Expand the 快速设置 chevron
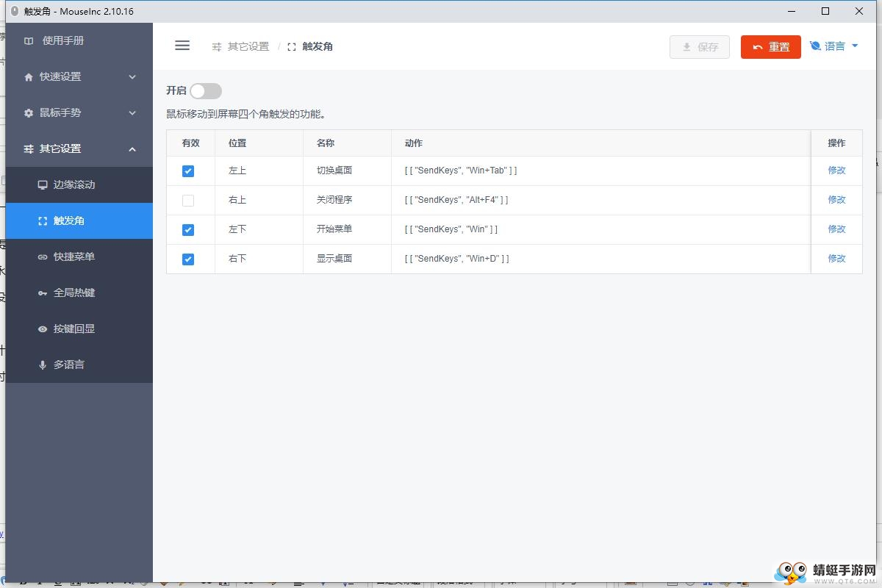The image size is (882, 588). pyautogui.click(x=132, y=77)
